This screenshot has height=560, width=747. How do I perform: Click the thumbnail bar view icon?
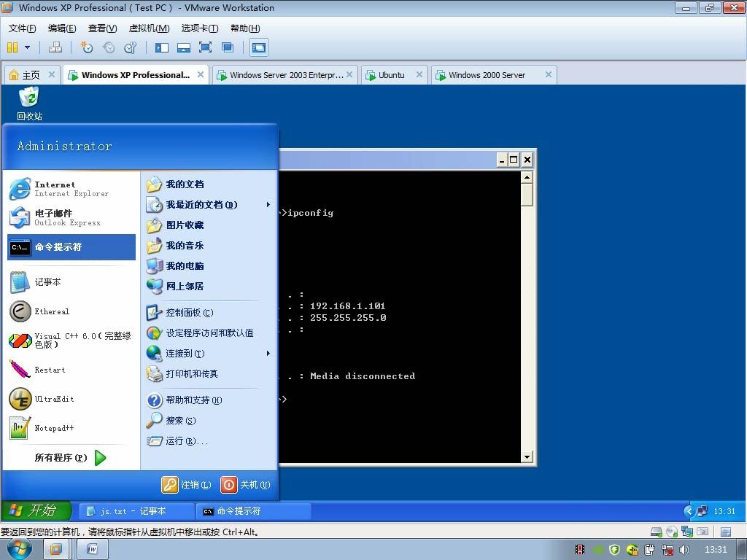coord(183,47)
